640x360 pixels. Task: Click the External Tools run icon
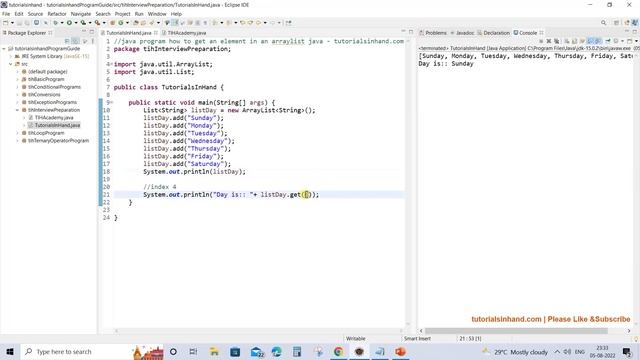coord(97,23)
